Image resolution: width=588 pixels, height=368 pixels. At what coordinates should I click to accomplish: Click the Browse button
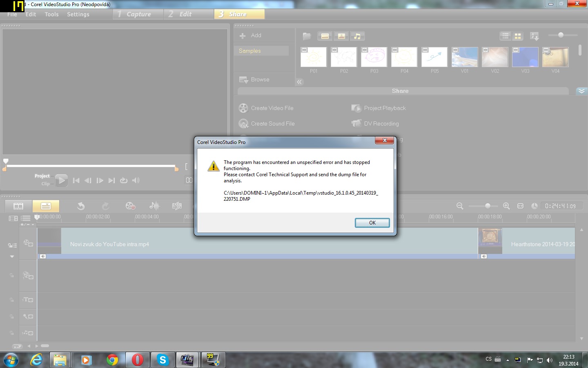coord(254,80)
